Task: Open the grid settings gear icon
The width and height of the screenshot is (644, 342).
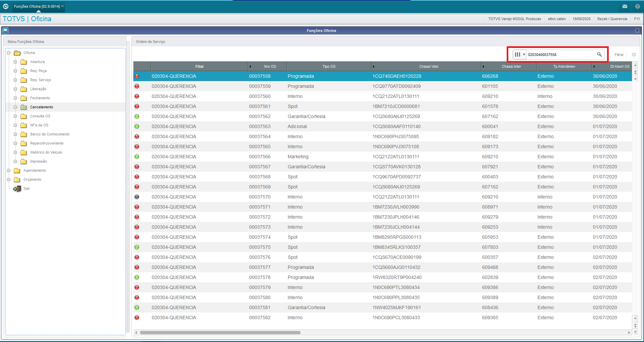Action: (634, 55)
